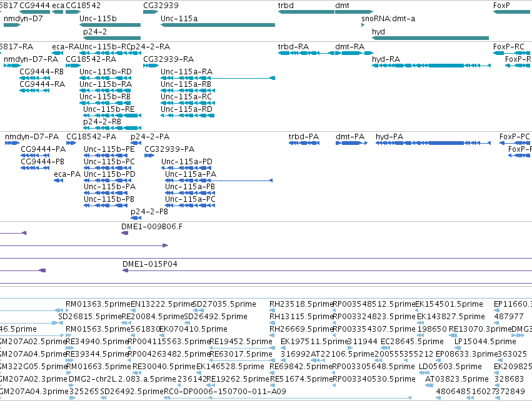Click transcript CG18542-RA label
The image size is (532, 401).
[x=91, y=59]
